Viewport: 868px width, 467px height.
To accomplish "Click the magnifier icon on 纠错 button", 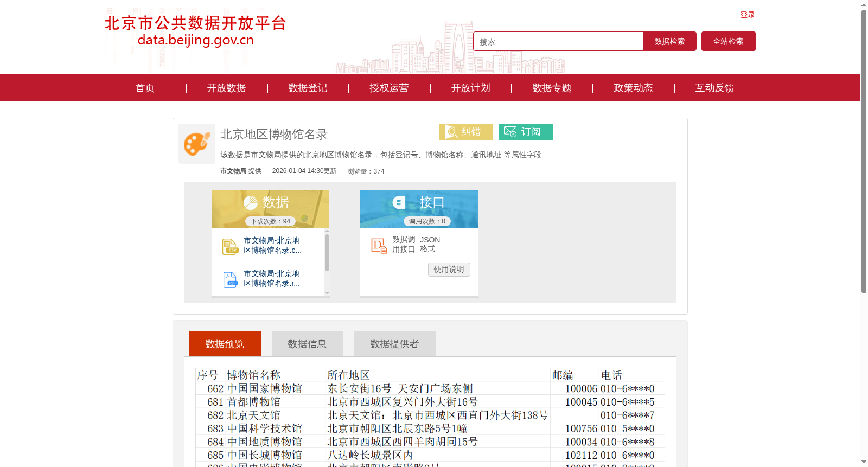I will pos(451,132).
